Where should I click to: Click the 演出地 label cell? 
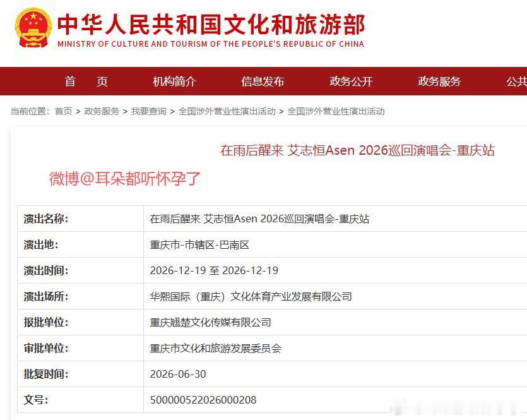[x=80, y=244]
